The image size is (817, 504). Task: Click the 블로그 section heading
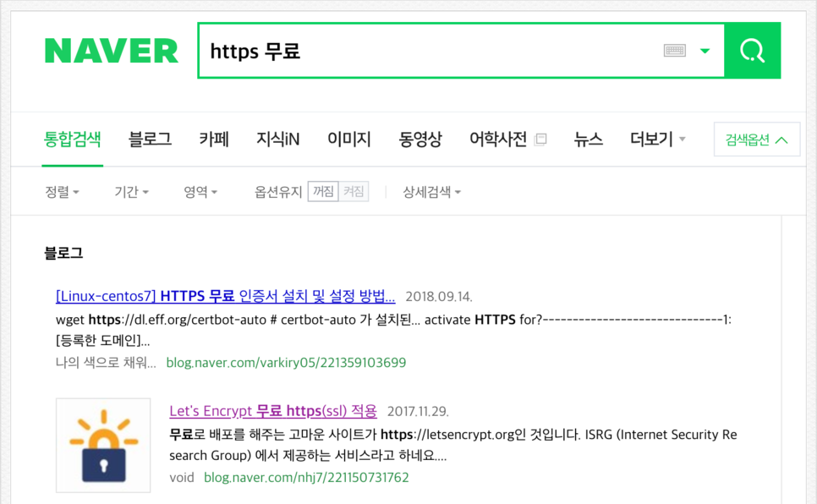pyautogui.click(x=63, y=254)
